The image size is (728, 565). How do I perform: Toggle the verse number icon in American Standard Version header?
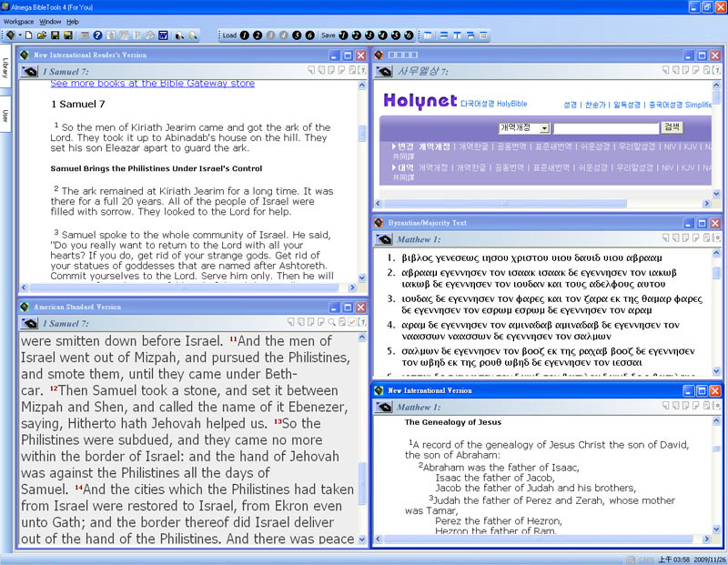[x=362, y=322]
